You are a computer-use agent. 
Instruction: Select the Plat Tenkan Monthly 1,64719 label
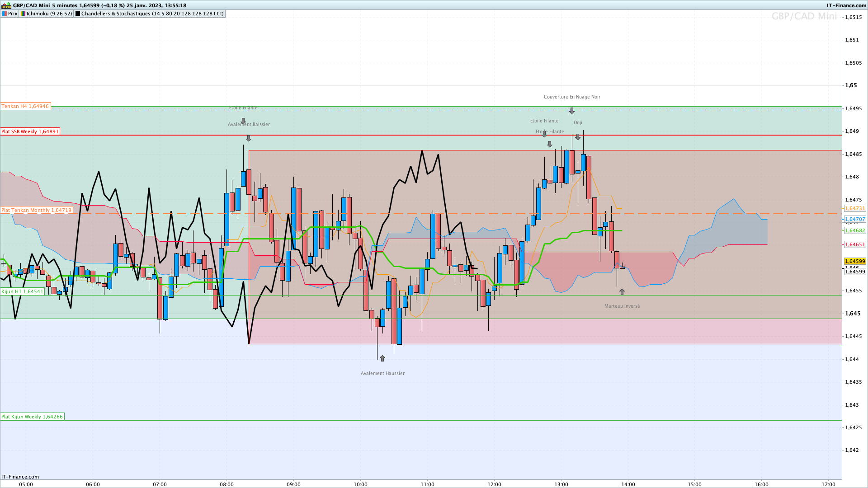click(x=36, y=210)
